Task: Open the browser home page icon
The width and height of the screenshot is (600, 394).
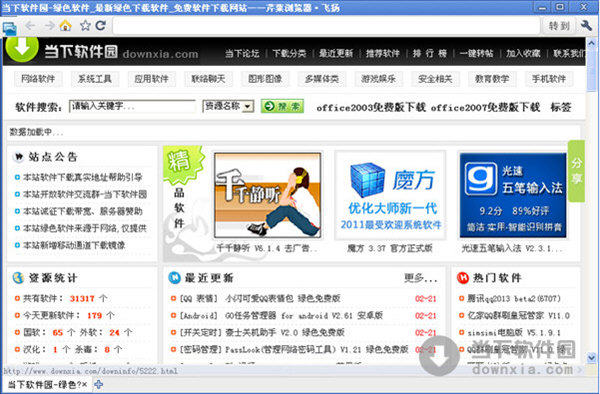Action: 66,26
